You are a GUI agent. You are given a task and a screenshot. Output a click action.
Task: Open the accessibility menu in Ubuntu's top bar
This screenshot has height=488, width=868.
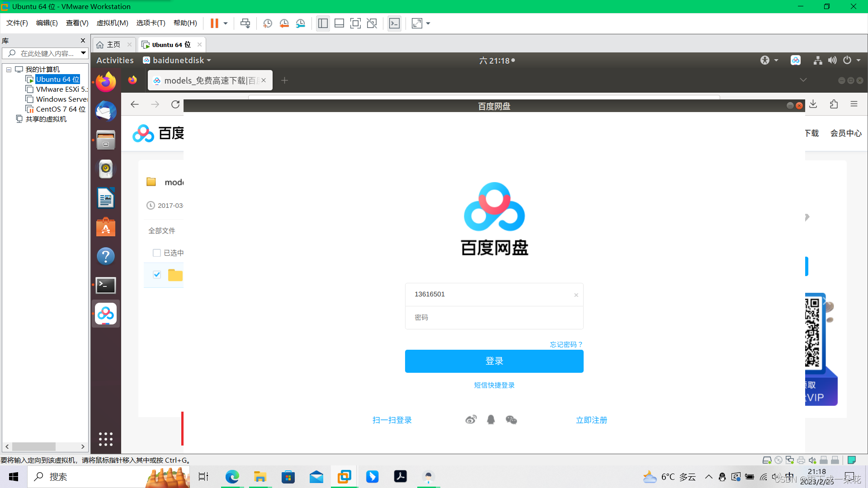[765, 60]
